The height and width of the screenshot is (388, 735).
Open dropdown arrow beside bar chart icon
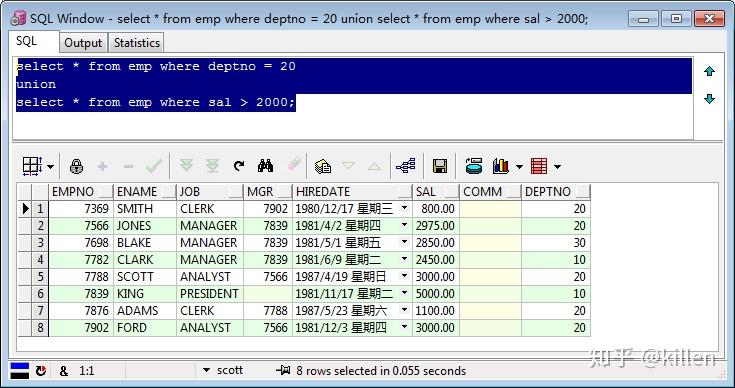[518, 166]
